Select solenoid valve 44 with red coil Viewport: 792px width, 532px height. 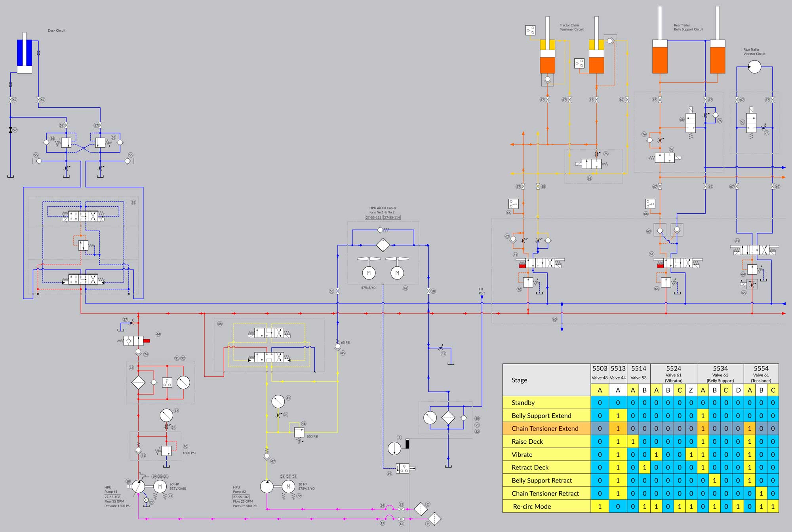[x=134, y=340]
